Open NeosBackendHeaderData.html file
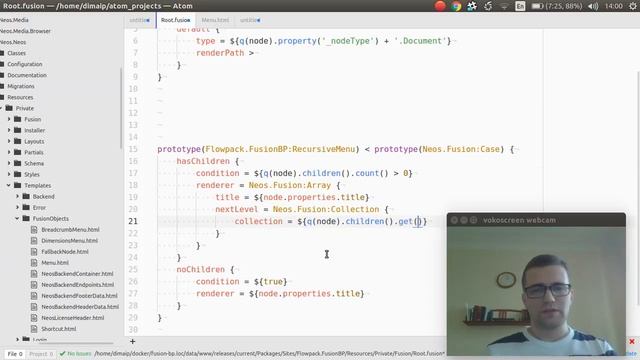The width and height of the screenshot is (640, 360). coord(80,307)
